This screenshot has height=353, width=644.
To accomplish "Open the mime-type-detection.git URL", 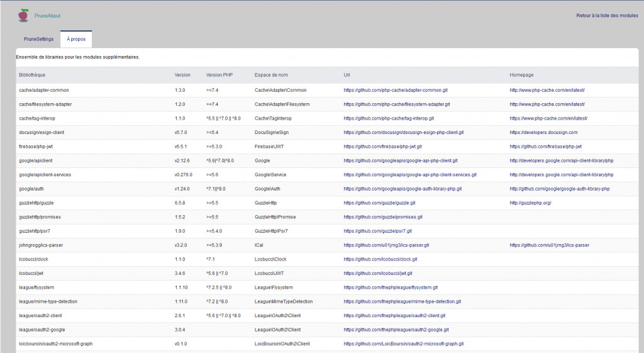I will coord(398,301).
